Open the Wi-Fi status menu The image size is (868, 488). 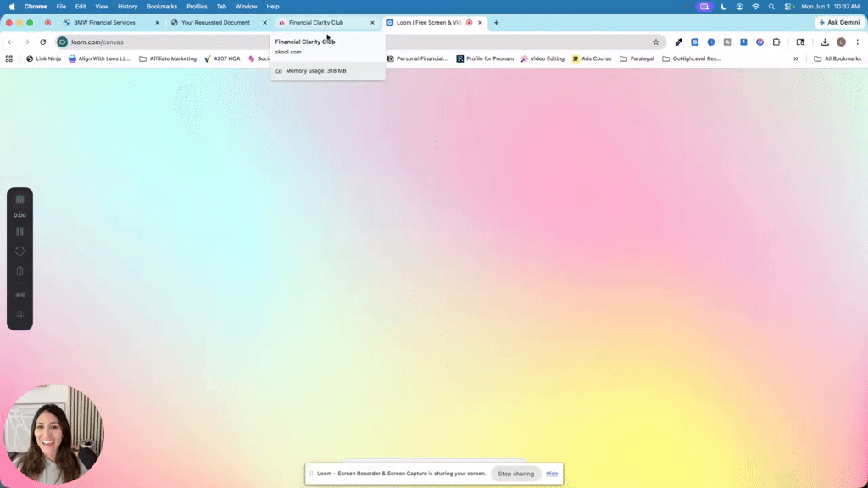pos(755,7)
